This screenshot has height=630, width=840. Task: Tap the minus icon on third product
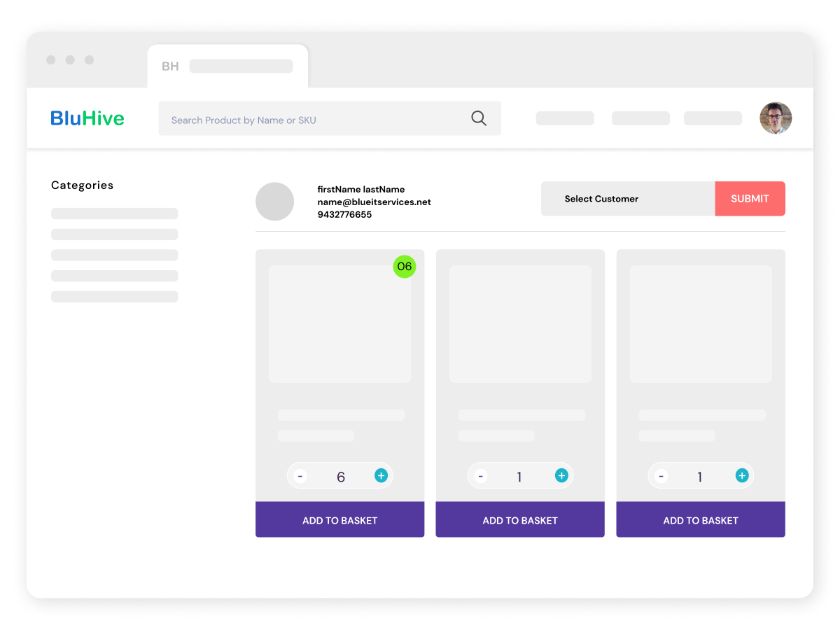(x=661, y=477)
